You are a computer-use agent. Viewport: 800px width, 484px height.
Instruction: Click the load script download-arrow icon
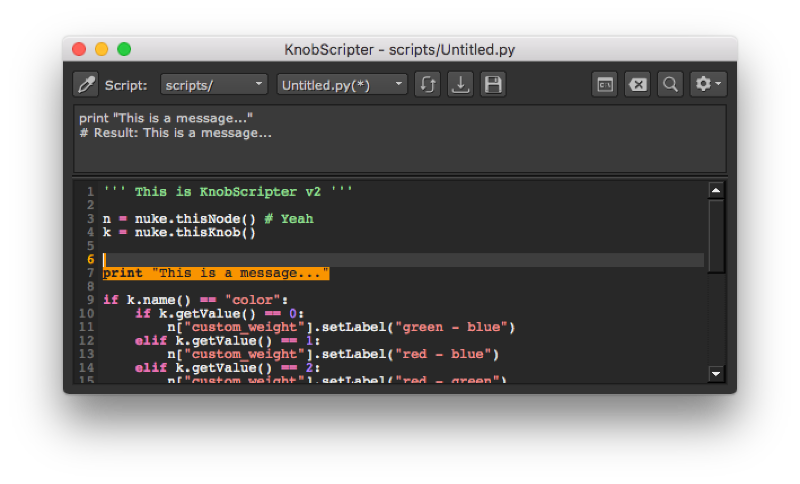coord(460,85)
